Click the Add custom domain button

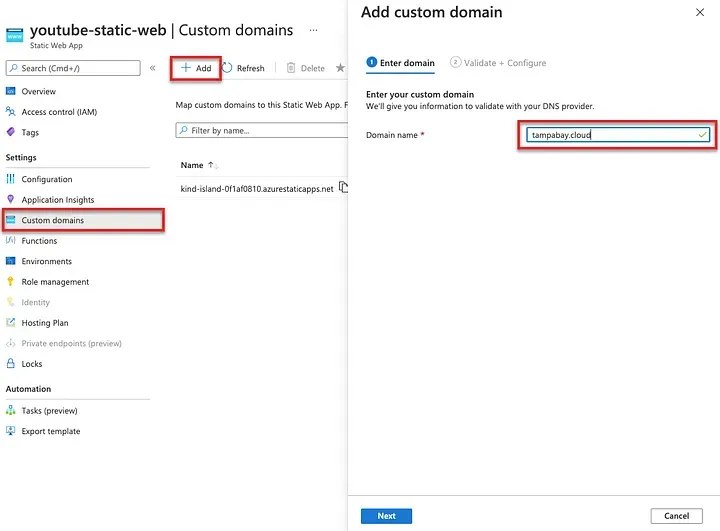pyautogui.click(x=196, y=68)
